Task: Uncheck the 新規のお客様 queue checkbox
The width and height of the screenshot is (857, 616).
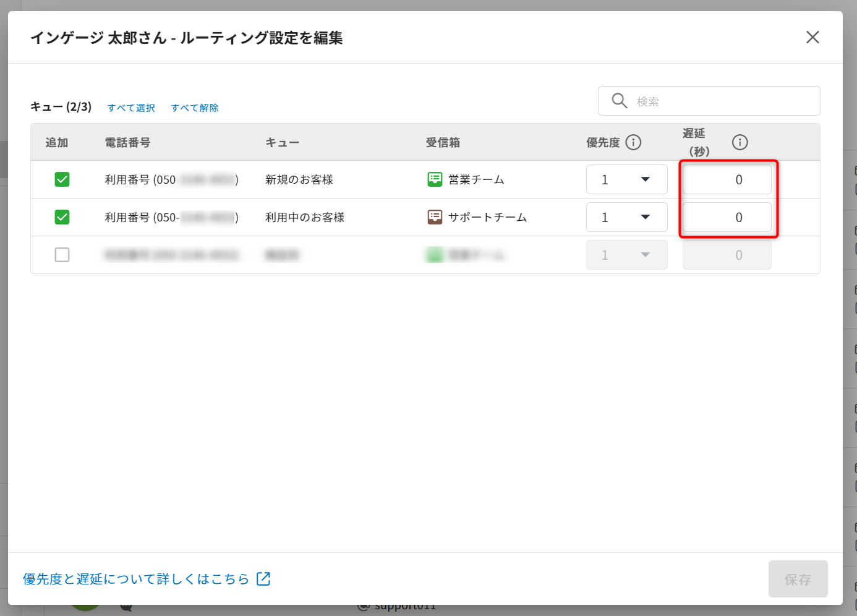Action: pos(62,179)
